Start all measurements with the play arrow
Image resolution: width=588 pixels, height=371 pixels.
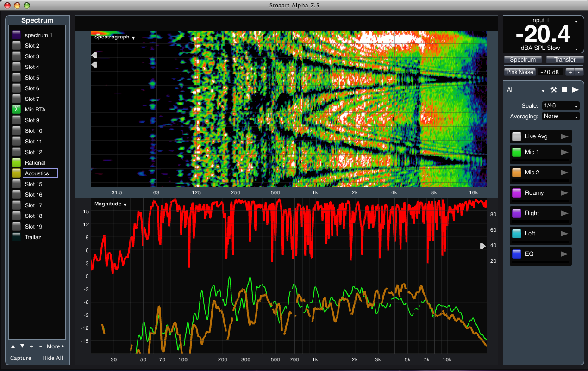pyautogui.click(x=575, y=90)
